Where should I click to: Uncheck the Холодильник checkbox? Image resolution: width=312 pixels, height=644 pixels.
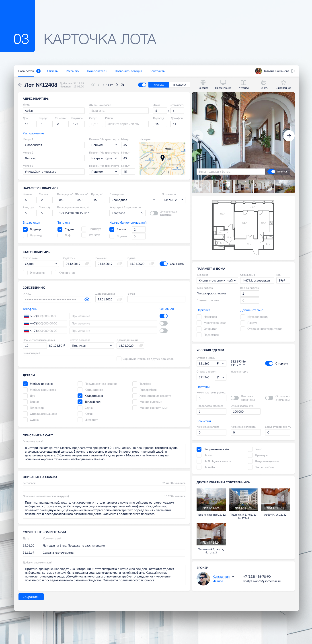tap(80, 396)
